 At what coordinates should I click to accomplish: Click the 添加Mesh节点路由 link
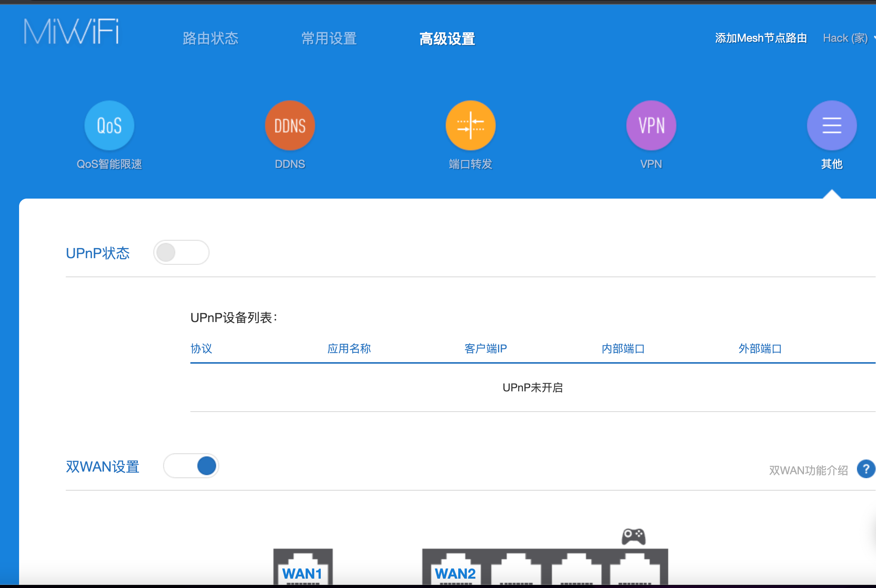(x=761, y=38)
